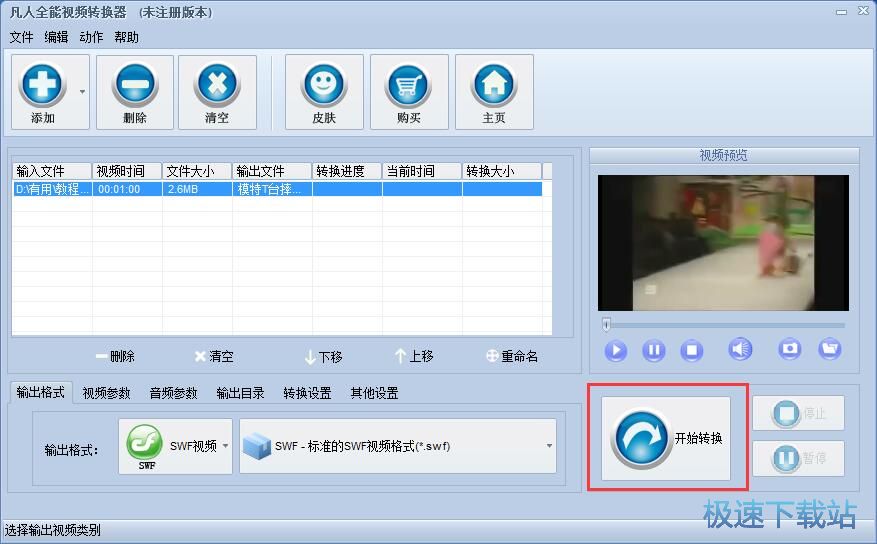Stop the video preview playback

(691, 350)
